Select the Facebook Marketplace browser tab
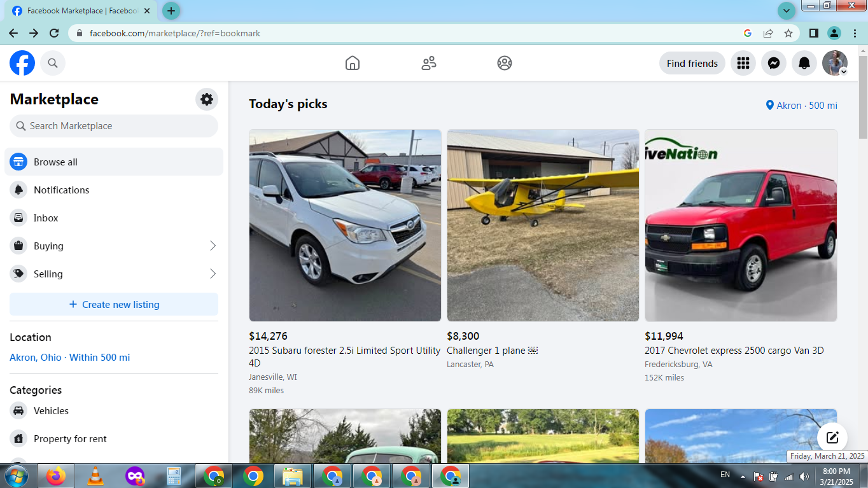The height and width of the screenshot is (488, 868). point(81,11)
